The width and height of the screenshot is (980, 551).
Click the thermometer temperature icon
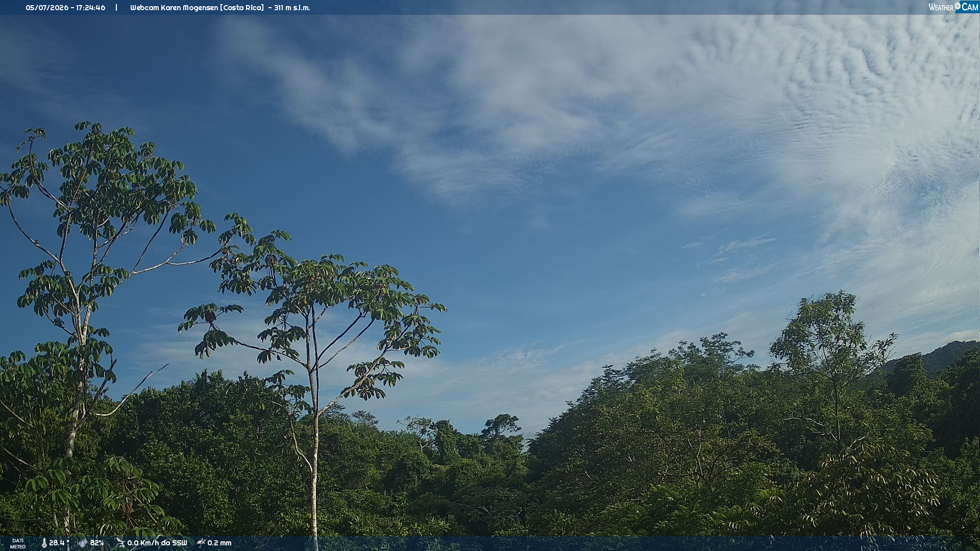44,543
